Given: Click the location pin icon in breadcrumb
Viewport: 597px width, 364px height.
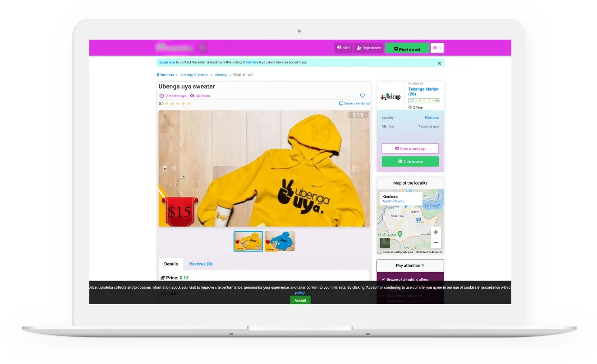Looking at the screenshot, I should (x=158, y=75).
